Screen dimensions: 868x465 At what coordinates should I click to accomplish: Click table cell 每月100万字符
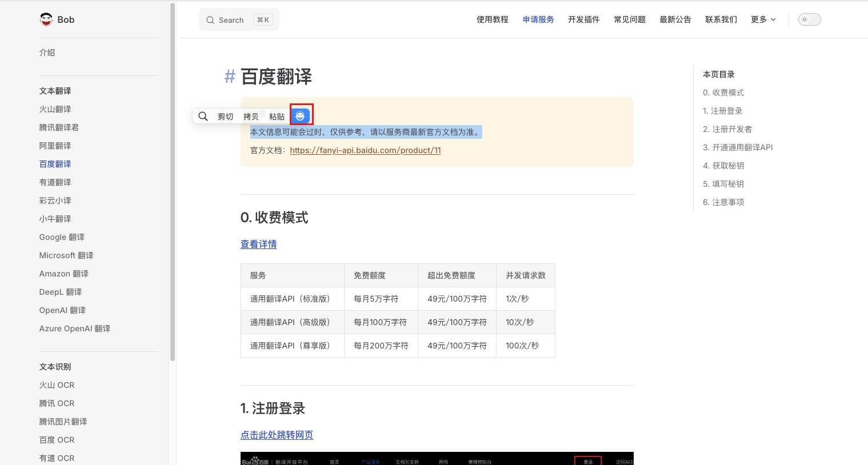(x=381, y=322)
